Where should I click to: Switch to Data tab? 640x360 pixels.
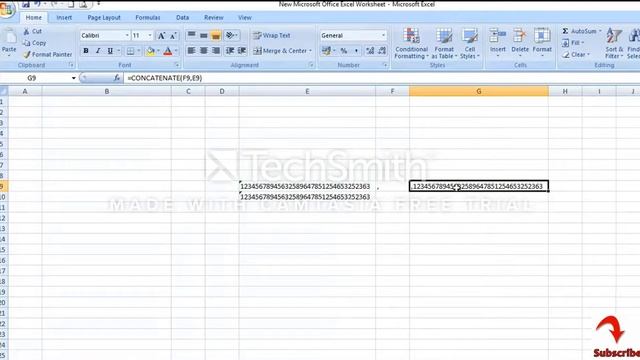click(182, 18)
